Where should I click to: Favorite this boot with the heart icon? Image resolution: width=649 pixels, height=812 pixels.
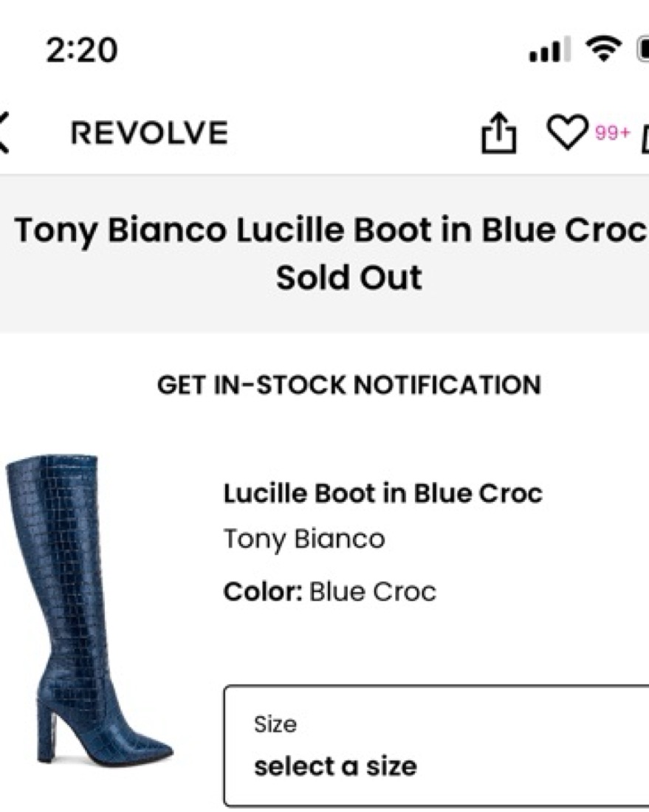(566, 132)
